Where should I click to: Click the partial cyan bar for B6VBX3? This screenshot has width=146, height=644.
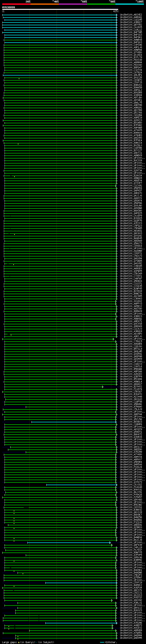point(74,422)
